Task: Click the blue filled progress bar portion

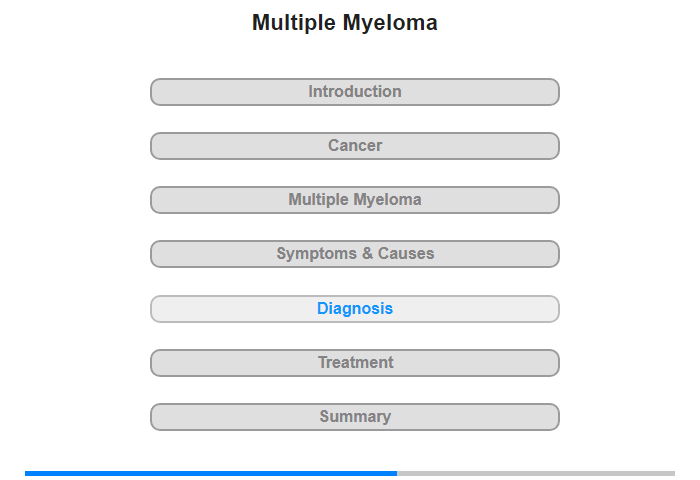Action: [x=210, y=473]
